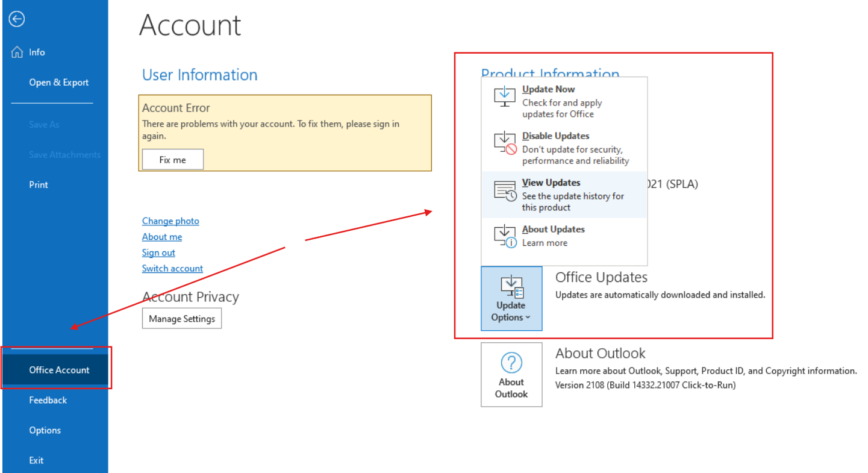The height and width of the screenshot is (473, 868).
Task: Click the back arrow icon
Action: coord(17,19)
